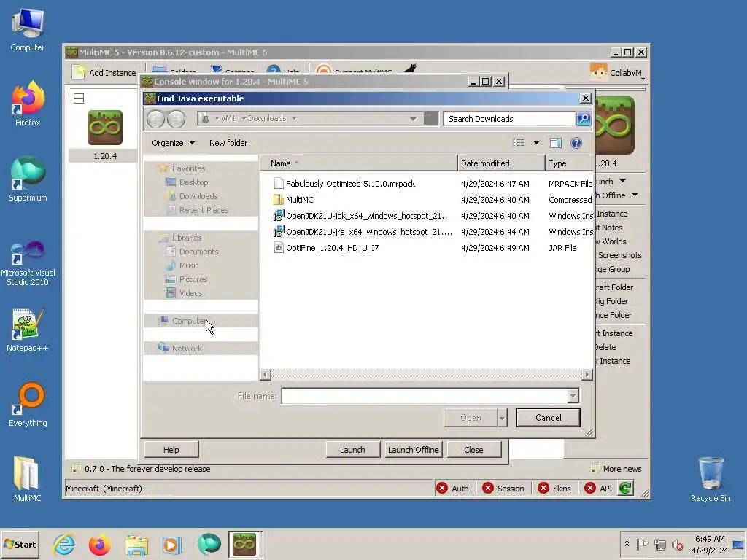Open the Organize menu
The width and height of the screenshot is (747, 560).
coord(173,143)
